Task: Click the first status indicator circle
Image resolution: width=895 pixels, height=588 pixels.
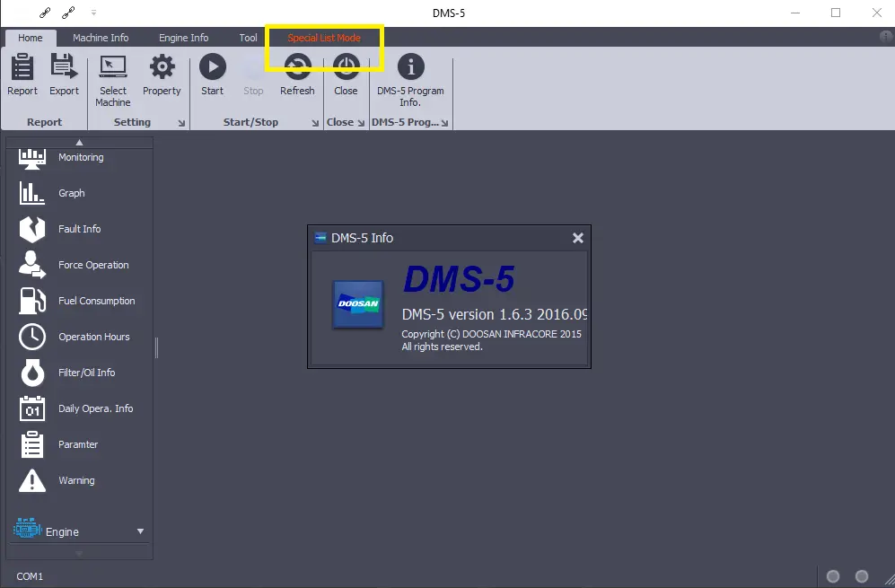Action: [833, 576]
